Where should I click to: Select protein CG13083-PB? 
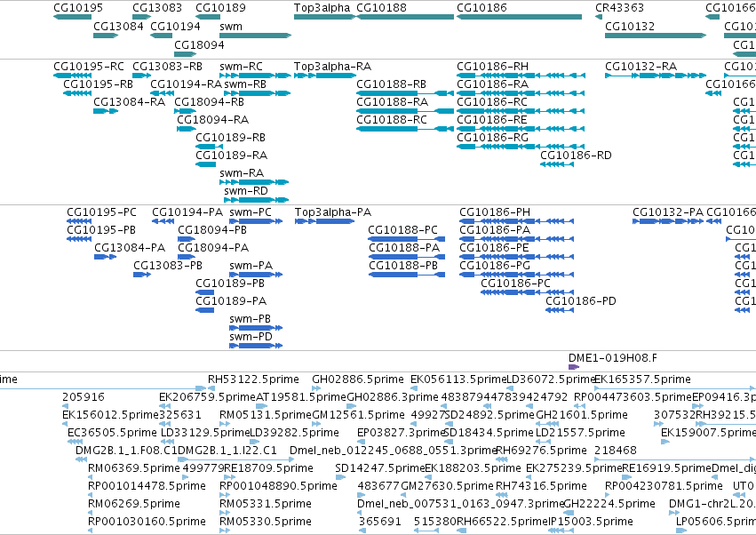[x=142, y=275]
